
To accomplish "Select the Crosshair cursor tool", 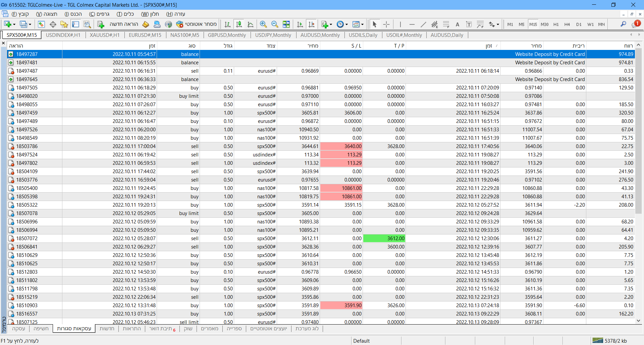I will click(386, 24).
